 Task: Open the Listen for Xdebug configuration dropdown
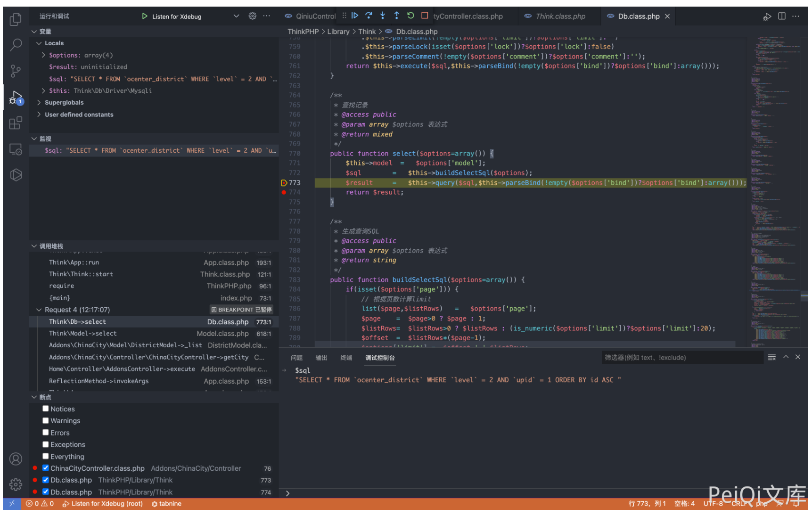click(x=236, y=16)
